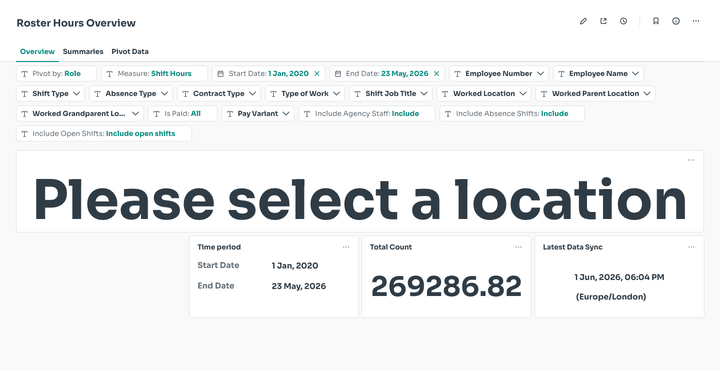Click the Time period tile title
The height and width of the screenshot is (371, 720).
click(219, 247)
